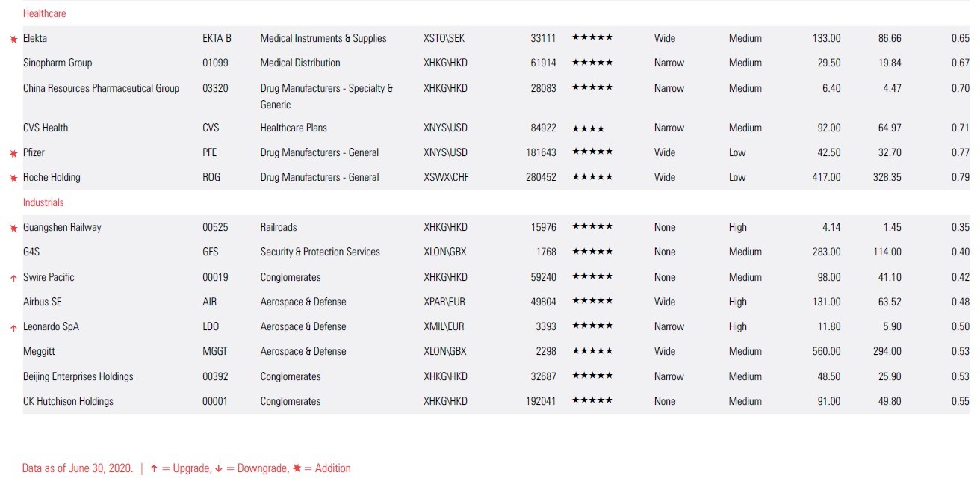Image resolution: width=980 pixels, height=478 pixels.
Task: Click the addition star icon beside Pfizer
Action: click(13, 153)
